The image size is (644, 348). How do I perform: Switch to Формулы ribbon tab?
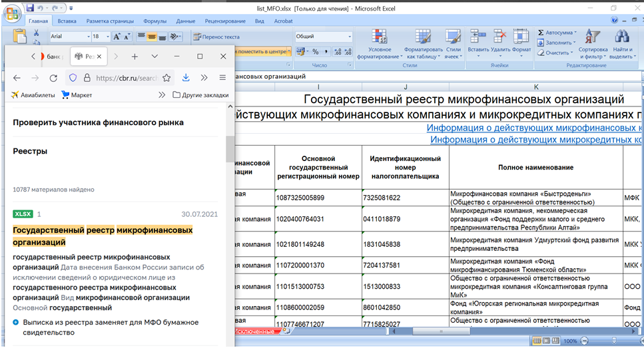(x=155, y=21)
